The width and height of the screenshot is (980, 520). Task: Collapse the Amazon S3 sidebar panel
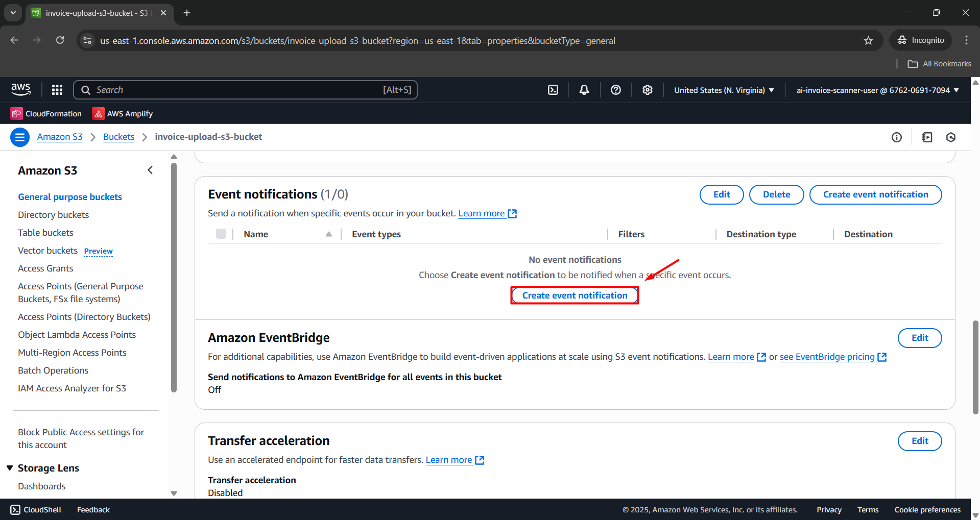(150, 170)
